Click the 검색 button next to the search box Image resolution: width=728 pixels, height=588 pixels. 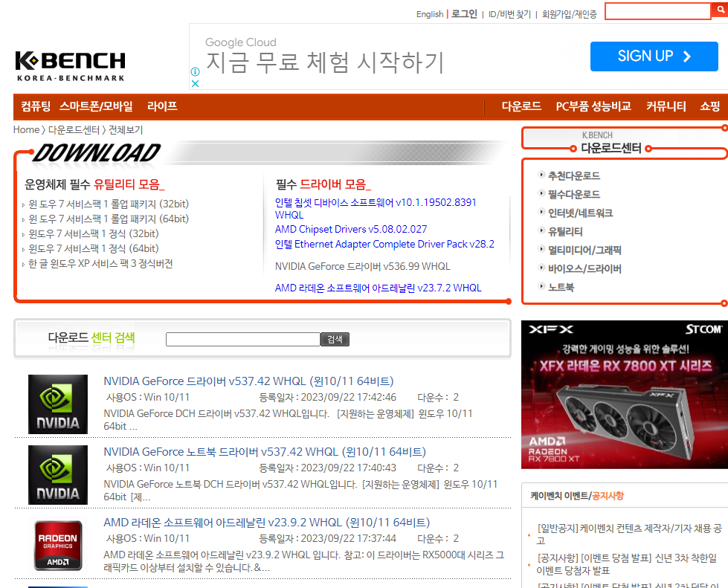point(335,338)
